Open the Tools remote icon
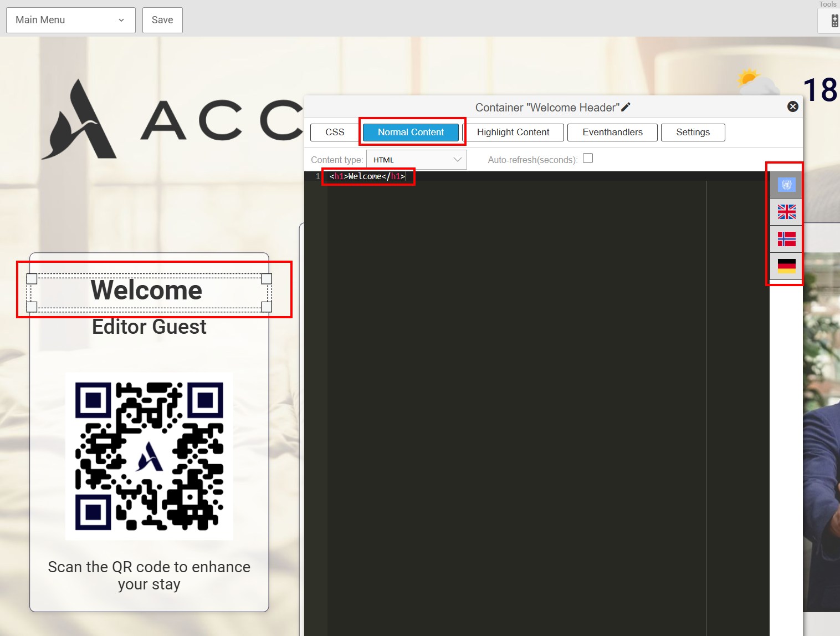840x636 pixels. 834,21
